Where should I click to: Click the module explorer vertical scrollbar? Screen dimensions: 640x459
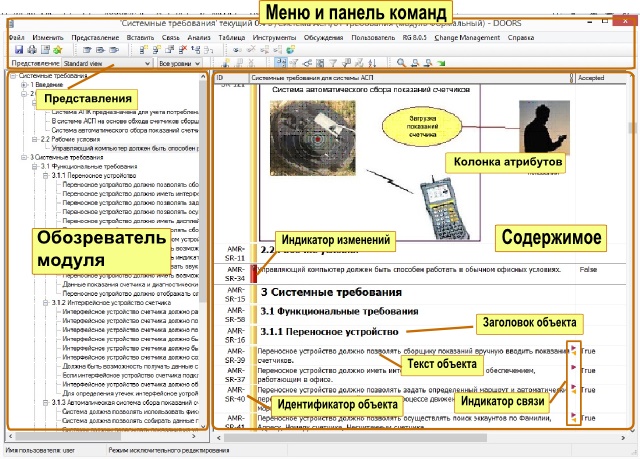[203, 190]
